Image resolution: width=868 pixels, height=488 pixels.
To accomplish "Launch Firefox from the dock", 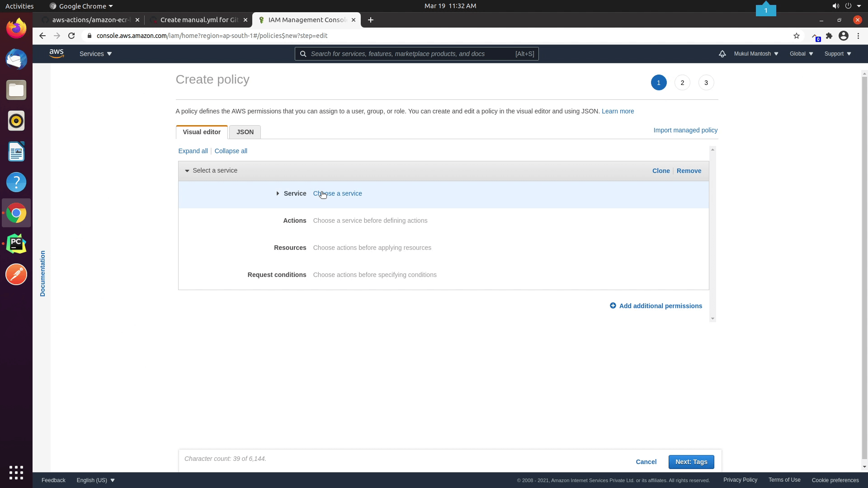I will tap(16, 28).
